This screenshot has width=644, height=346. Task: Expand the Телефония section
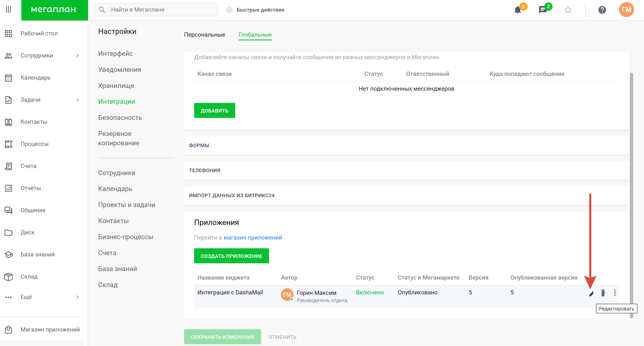(x=205, y=170)
